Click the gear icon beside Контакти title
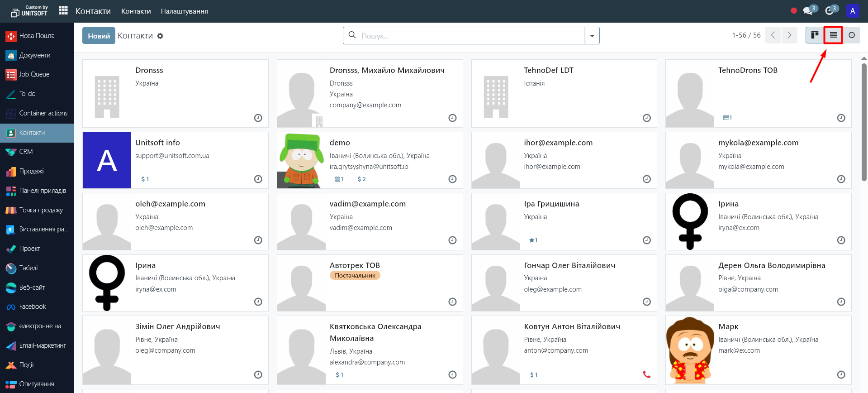 click(160, 36)
